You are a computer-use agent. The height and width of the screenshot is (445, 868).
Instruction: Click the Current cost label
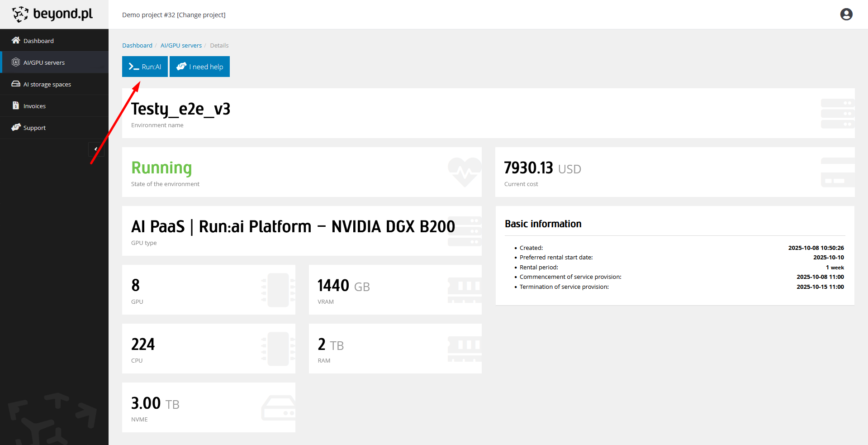pyautogui.click(x=521, y=184)
